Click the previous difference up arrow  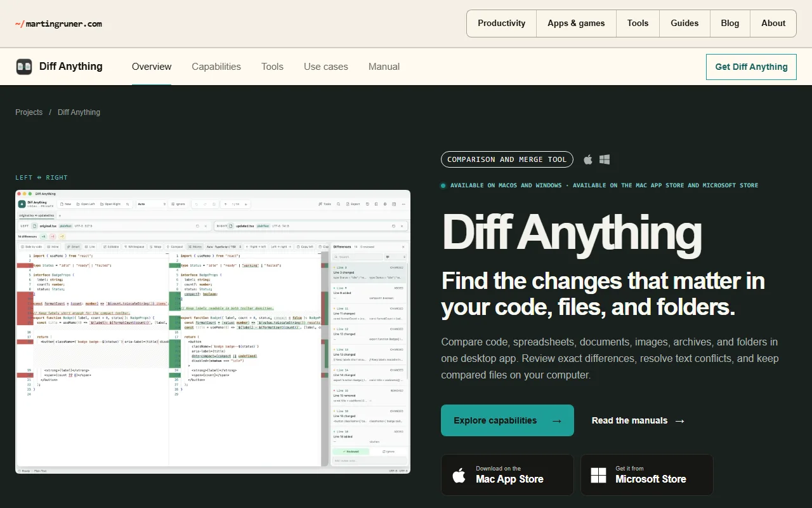[x=226, y=204]
